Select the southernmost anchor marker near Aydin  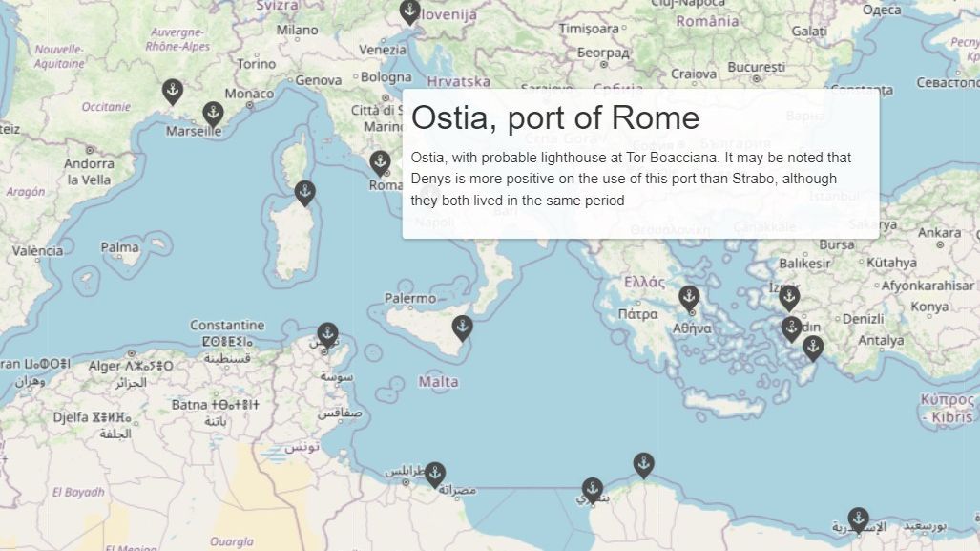[x=813, y=349]
